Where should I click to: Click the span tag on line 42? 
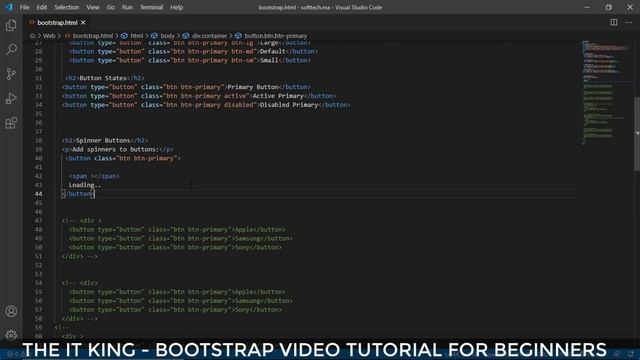(94, 176)
